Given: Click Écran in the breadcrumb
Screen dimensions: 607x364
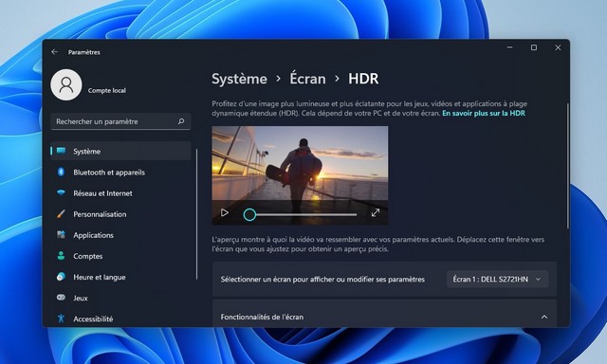Looking at the screenshot, I should pos(307,79).
